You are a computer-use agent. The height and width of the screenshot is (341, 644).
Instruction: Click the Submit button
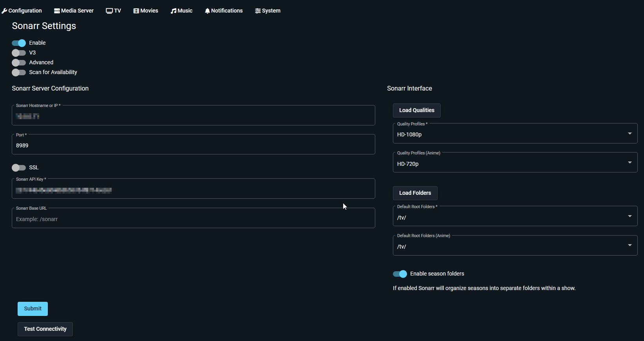point(33,309)
